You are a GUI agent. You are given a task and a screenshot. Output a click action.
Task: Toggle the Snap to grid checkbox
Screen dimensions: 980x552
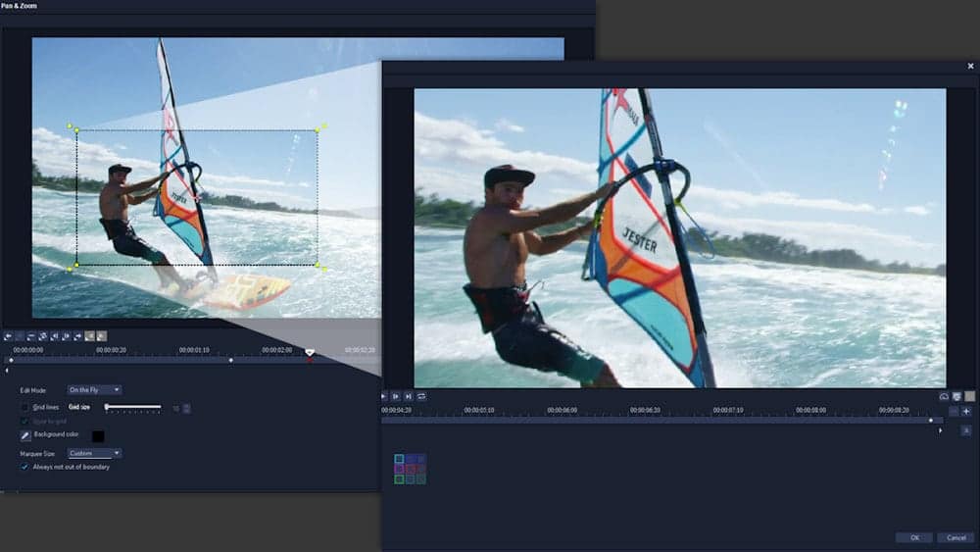point(25,421)
